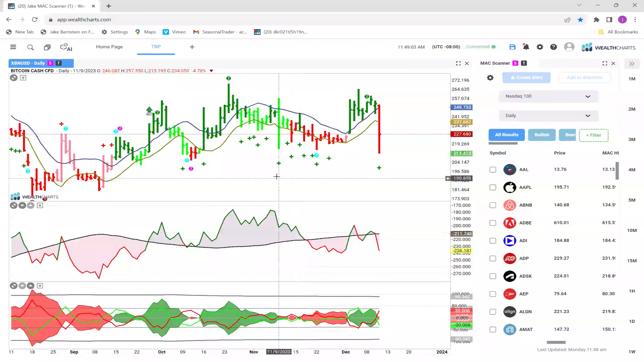Maximize the MAC Scanner panel
Viewport: 644px width, 362px height.
tap(605, 63)
